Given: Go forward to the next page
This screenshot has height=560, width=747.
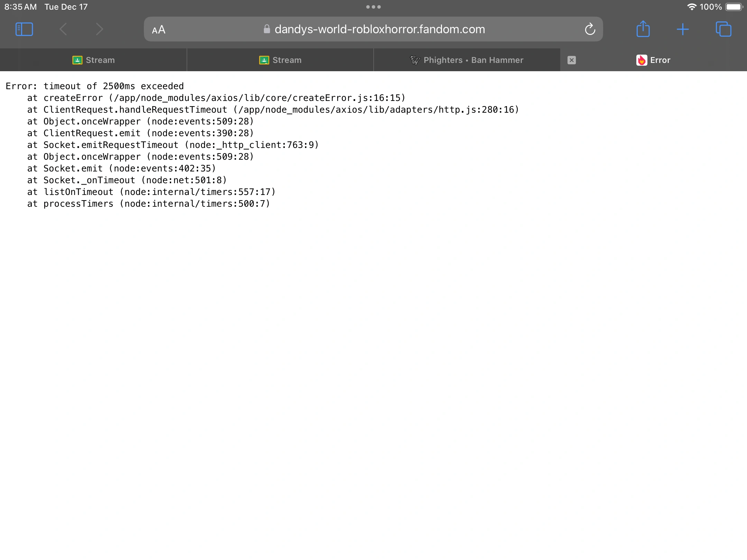Looking at the screenshot, I should tap(100, 29).
